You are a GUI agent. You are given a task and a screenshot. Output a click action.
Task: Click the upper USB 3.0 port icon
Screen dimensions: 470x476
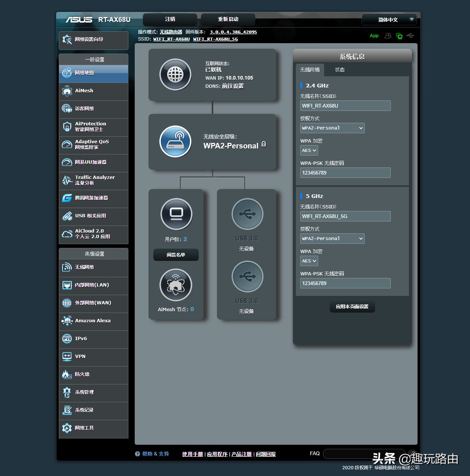click(247, 214)
